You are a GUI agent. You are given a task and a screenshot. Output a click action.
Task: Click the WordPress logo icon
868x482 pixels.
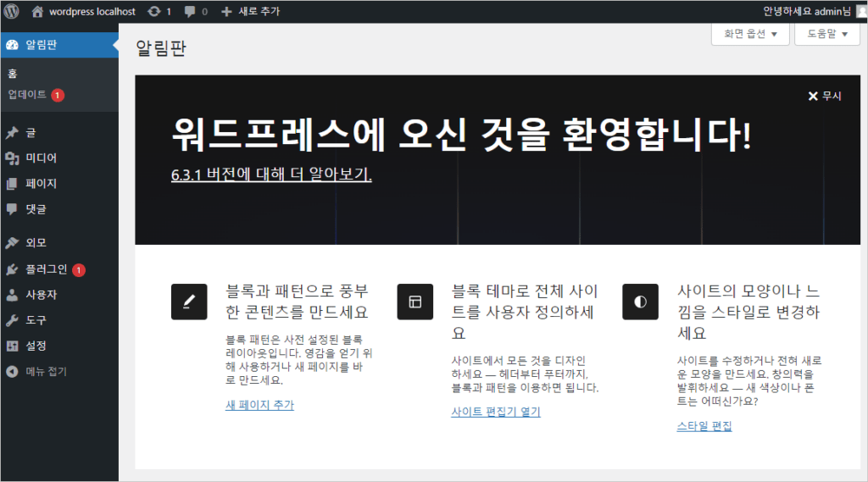coord(12,11)
